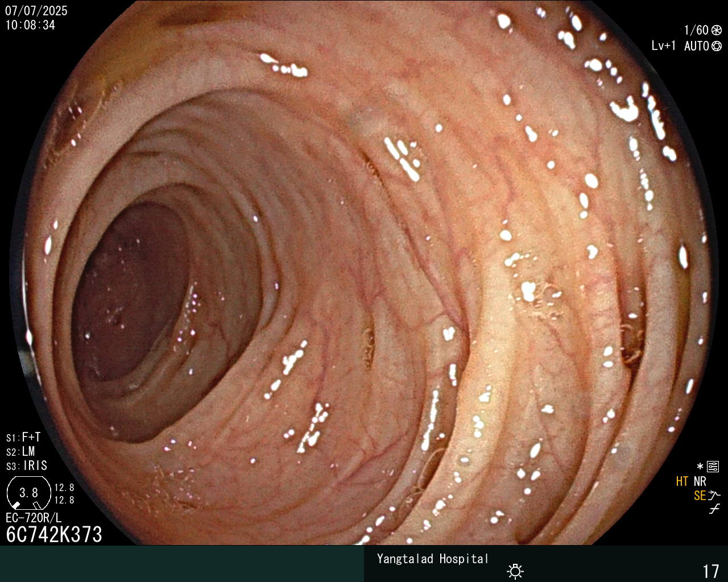Click the Lv+1 brightness level label
The width and height of the screenshot is (728, 582).
point(664,46)
